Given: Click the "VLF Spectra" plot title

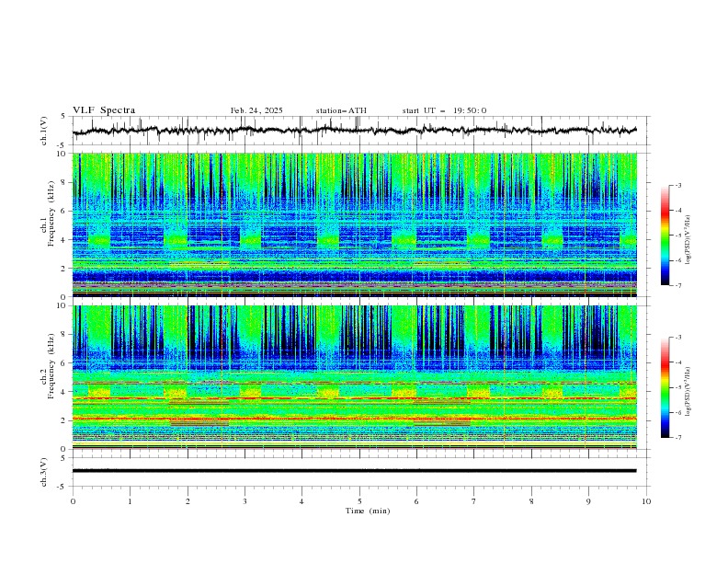Looking at the screenshot, I should (x=104, y=110).
